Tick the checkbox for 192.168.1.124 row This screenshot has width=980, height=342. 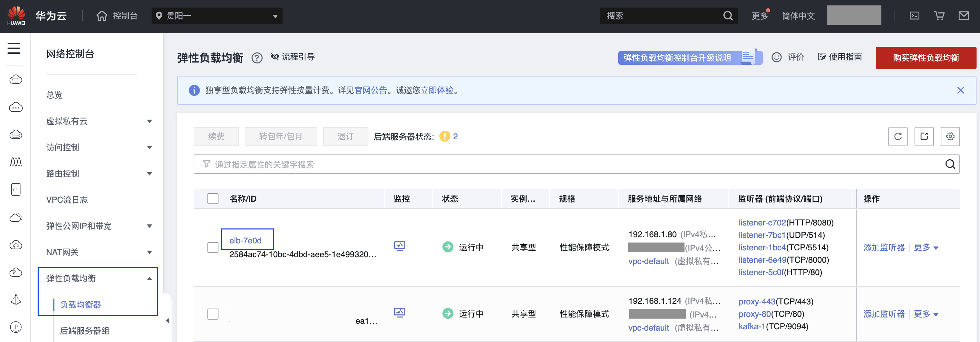[213, 314]
